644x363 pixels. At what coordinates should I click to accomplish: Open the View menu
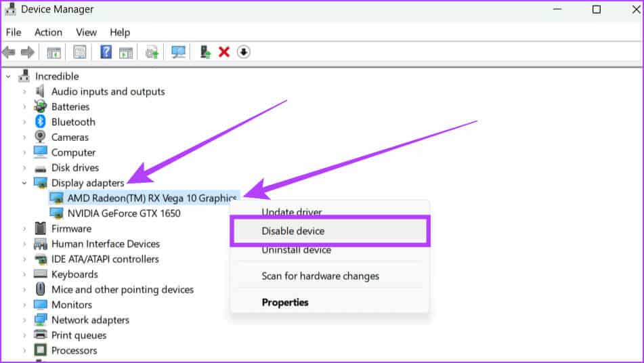pos(86,32)
